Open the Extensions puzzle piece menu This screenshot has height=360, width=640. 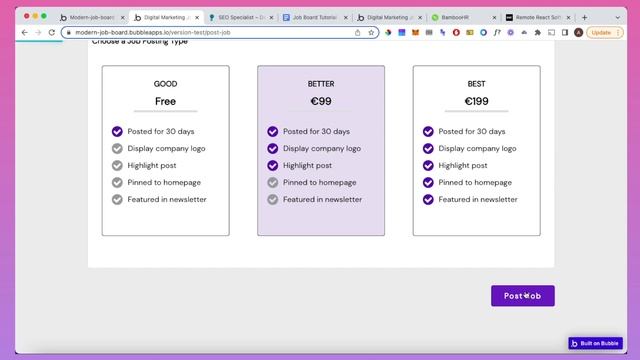[x=538, y=32]
